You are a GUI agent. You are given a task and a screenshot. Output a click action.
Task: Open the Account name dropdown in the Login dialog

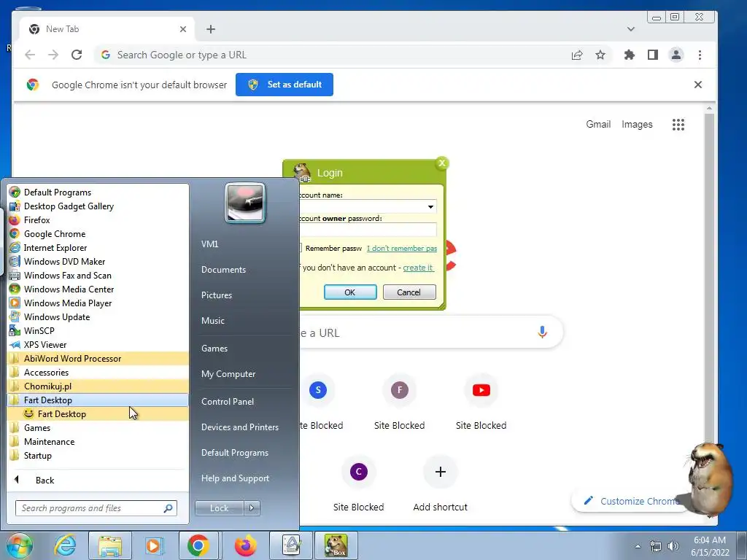click(430, 206)
